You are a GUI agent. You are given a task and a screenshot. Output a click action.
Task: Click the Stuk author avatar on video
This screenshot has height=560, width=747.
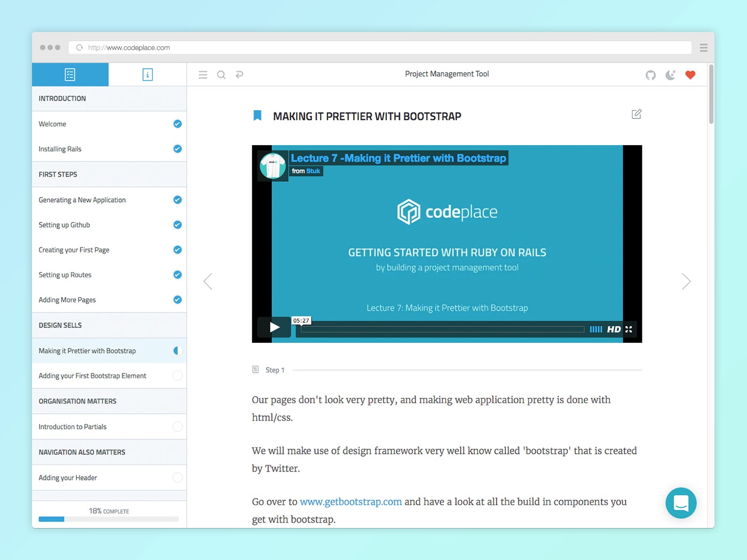(x=273, y=165)
